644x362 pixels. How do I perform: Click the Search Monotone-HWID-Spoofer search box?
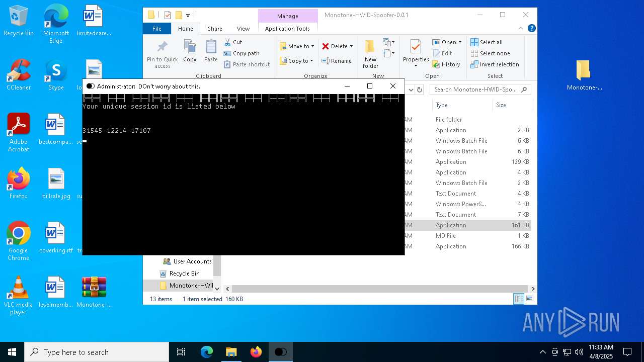coord(475,89)
